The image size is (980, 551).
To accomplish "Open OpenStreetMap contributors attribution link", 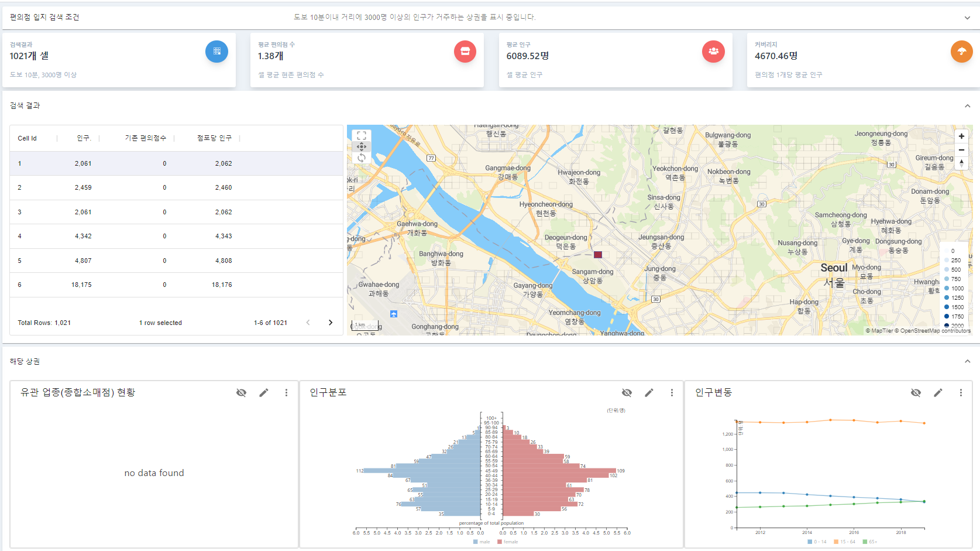I will [x=933, y=331].
